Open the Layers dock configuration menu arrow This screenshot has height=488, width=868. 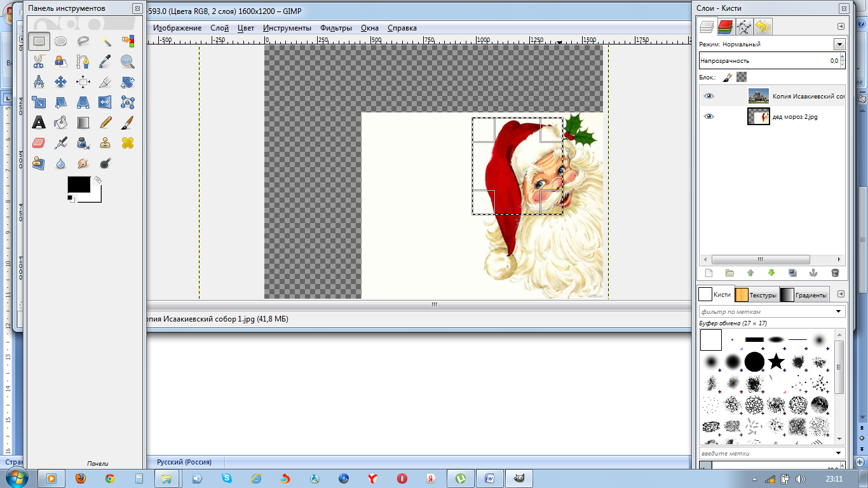point(841,27)
